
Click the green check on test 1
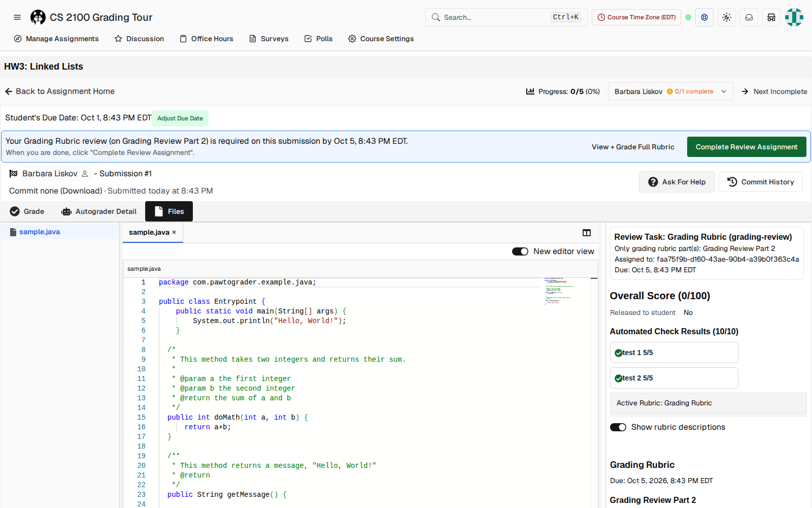pos(618,353)
